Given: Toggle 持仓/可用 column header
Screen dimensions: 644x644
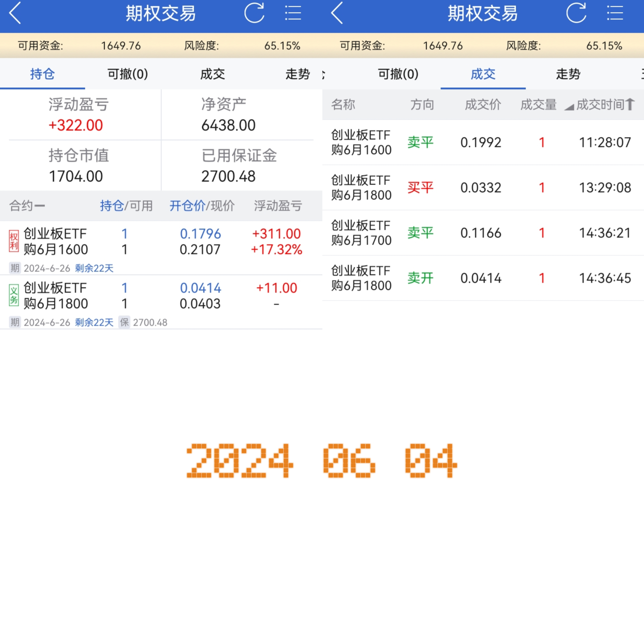Looking at the screenshot, I should coord(126,206).
